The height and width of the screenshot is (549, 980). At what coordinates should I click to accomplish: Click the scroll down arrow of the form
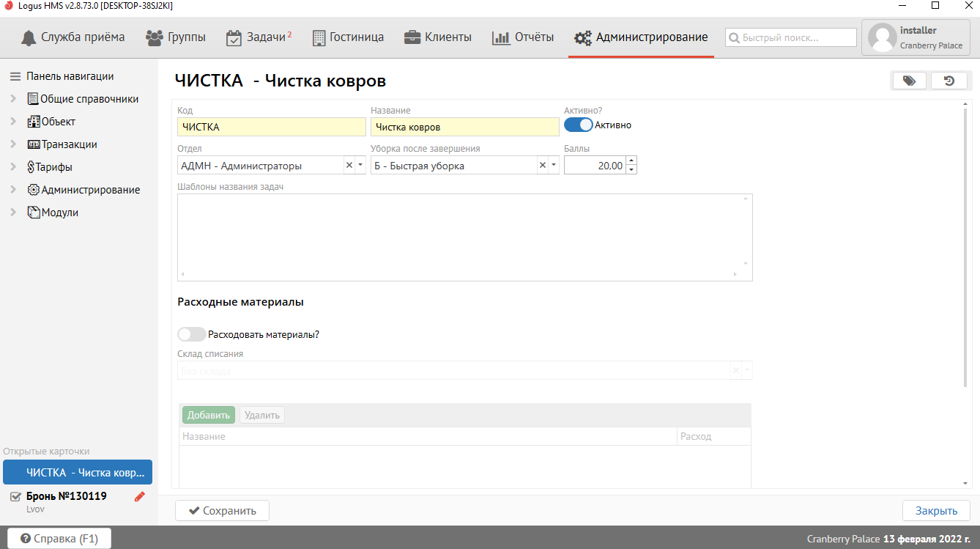965,484
